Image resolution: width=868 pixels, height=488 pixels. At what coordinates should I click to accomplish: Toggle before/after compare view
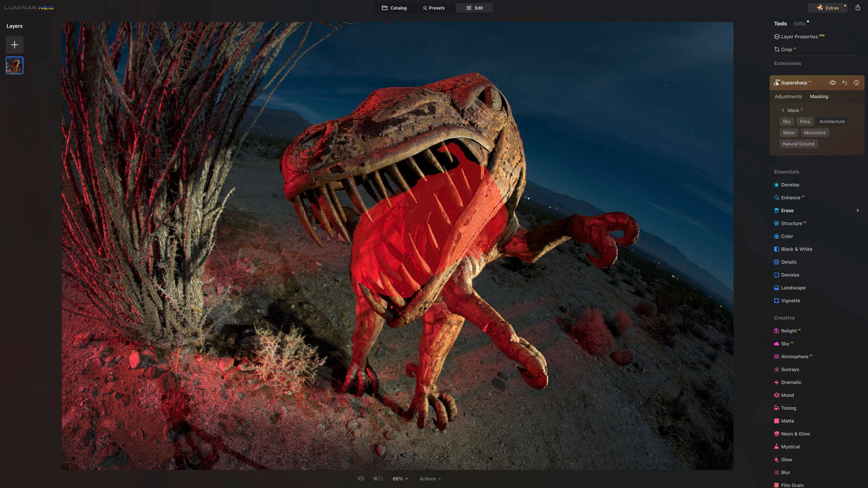pos(378,479)
